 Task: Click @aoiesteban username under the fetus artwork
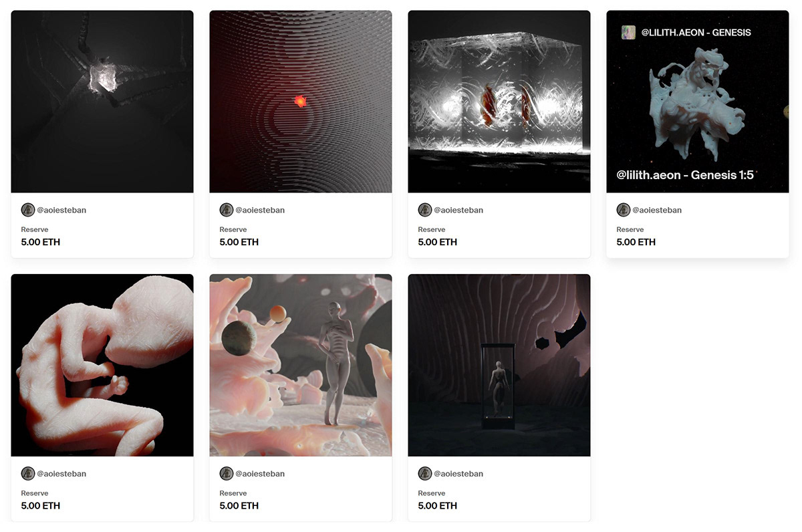pyautogui.click(x=61, y=474)
